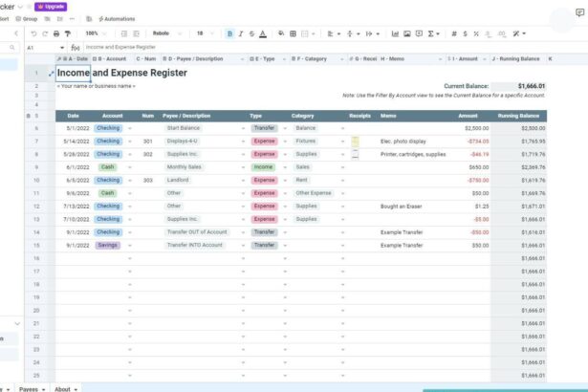Screen dimensions: 588x392
Task: Toggle bold formatting
Action: point(229,33)
